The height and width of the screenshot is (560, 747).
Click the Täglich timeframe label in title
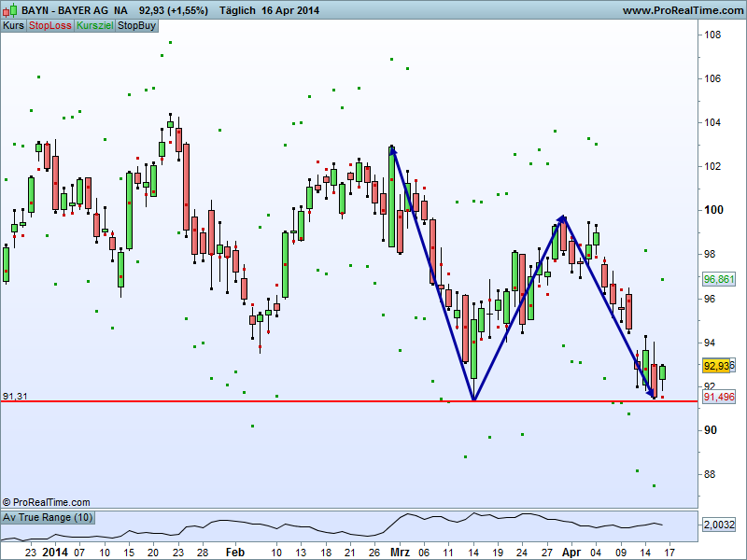237,10
